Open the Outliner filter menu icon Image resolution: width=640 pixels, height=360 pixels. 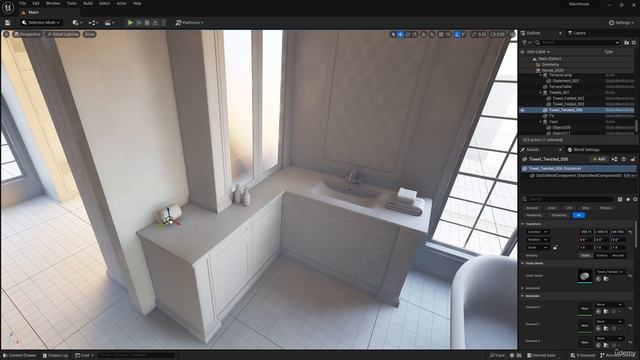tap(526, 42)
